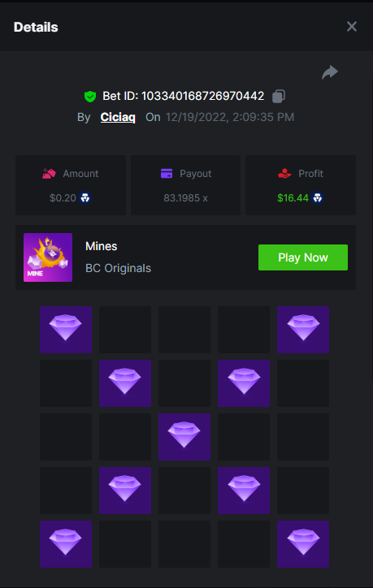Click the red Profit hand icon

pyautogui.click(x=284, y=174)
